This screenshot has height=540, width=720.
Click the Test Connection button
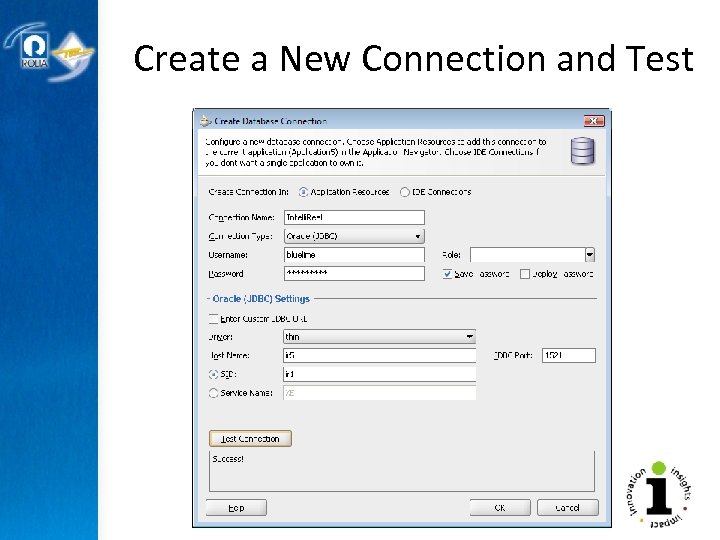pyautogui.click(x=250, y=439)
